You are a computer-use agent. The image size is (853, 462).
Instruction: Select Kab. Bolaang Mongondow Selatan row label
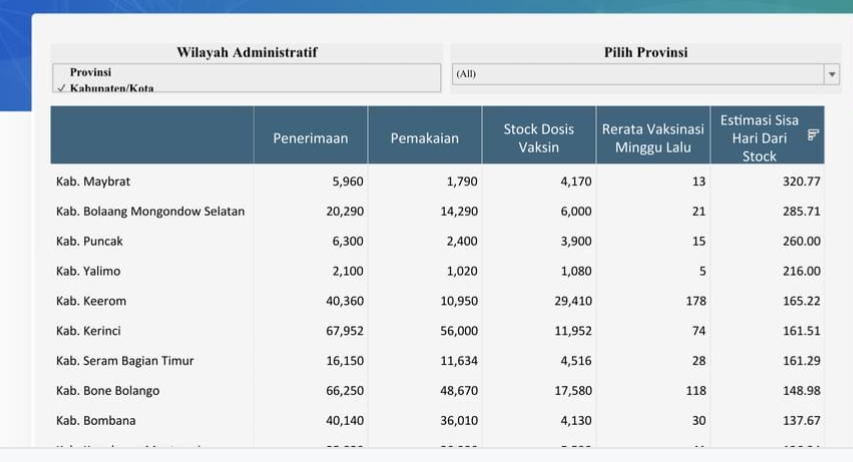(150, 211)
